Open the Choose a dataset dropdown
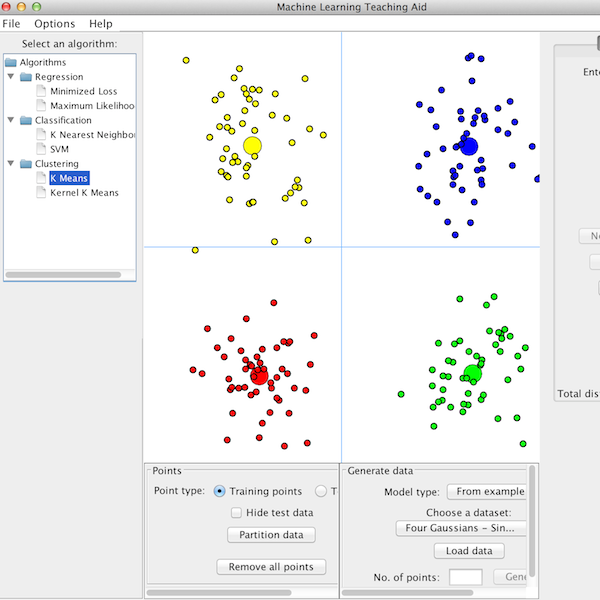 click(461, 528)
